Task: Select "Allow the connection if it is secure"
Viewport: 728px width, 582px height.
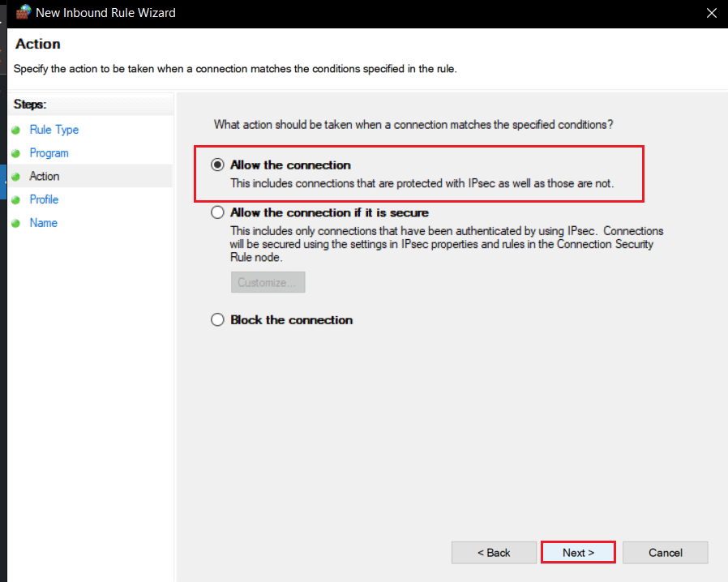Action: [217, 212]
